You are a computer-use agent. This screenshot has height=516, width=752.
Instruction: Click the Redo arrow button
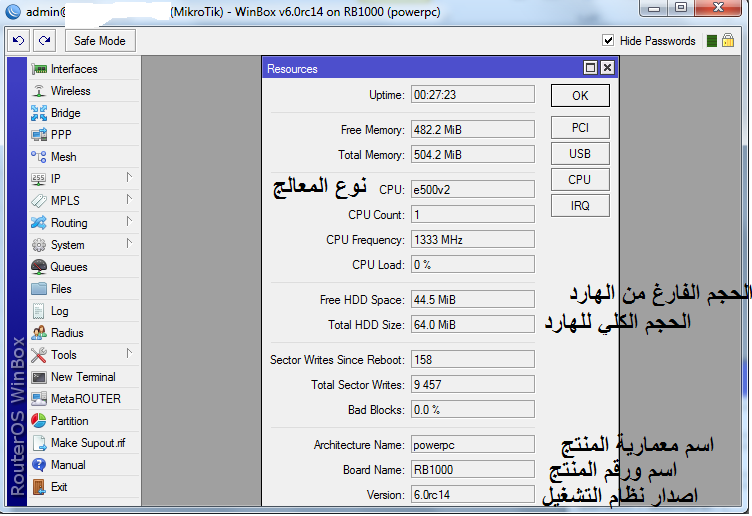pos(45,41)
